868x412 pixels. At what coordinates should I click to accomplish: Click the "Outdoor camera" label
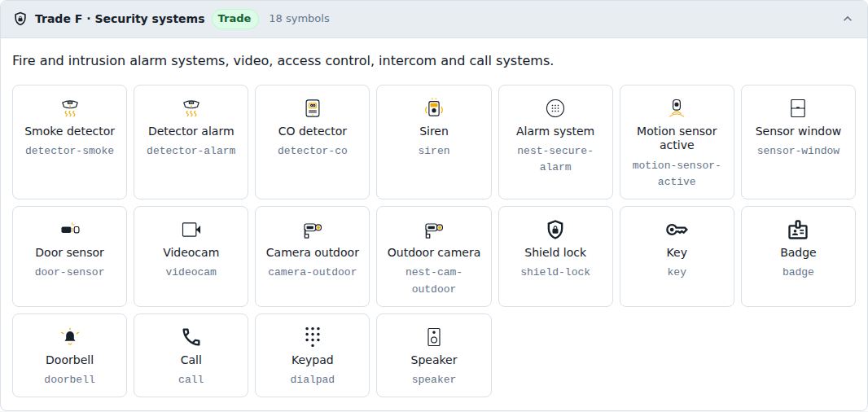pyautogui.click(x=434, y=252)
